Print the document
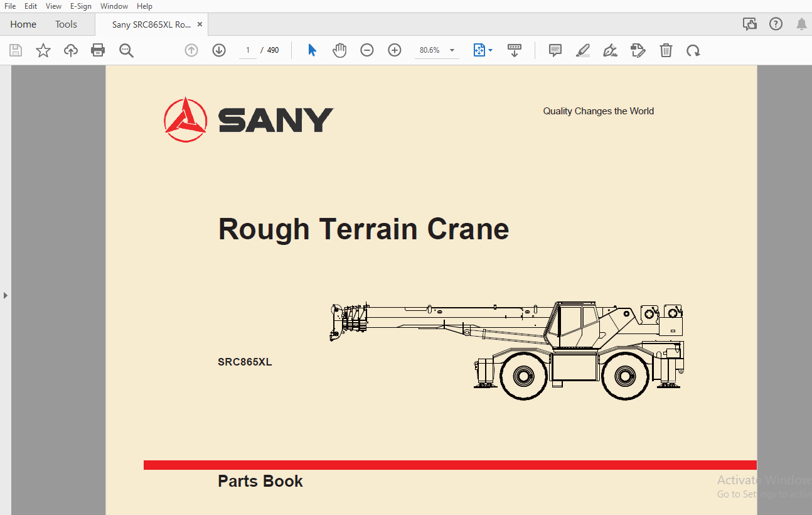 click(98, 50)
